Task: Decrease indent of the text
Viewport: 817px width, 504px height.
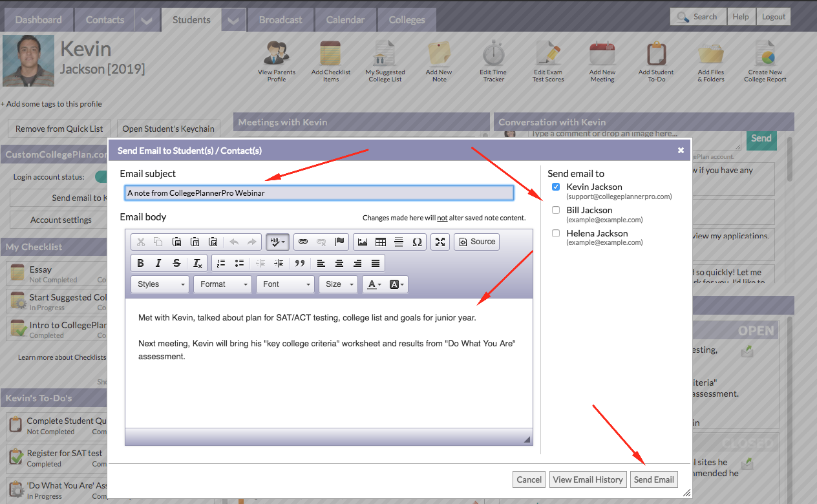Action: pos(260,263)
